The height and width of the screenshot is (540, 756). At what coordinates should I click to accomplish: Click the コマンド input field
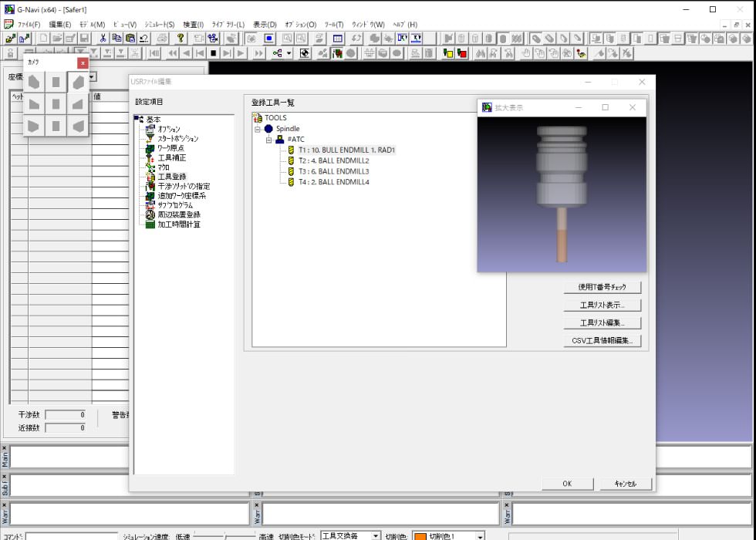coord(71,535)
